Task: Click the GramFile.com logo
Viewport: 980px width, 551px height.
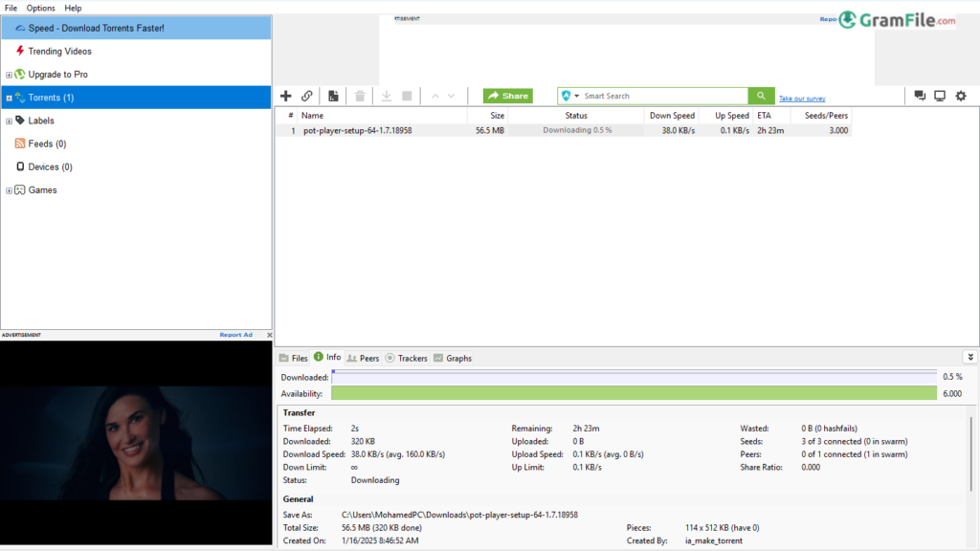Action: 897,20
